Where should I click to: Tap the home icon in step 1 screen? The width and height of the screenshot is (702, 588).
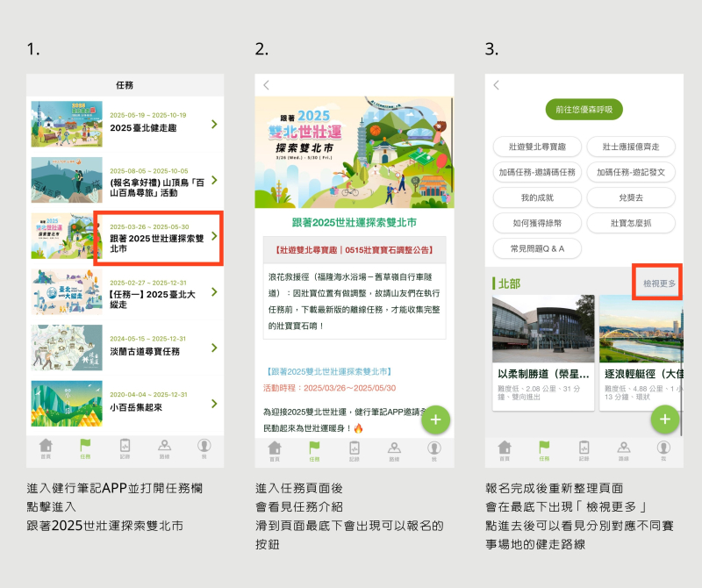(x=46, y=448)
